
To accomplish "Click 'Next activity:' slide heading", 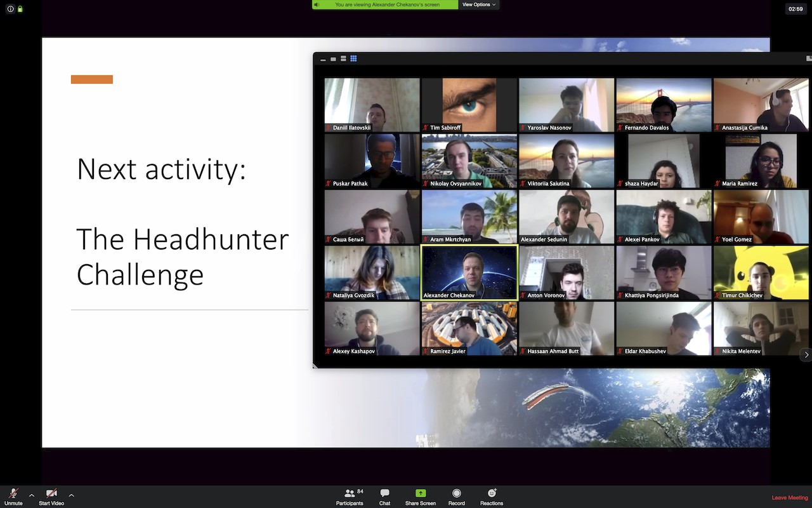I will (161, 170).
